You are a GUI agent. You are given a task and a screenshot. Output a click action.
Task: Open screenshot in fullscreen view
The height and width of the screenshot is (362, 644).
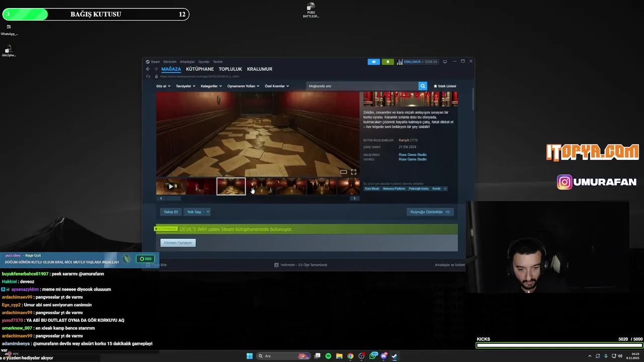(354, 172)
